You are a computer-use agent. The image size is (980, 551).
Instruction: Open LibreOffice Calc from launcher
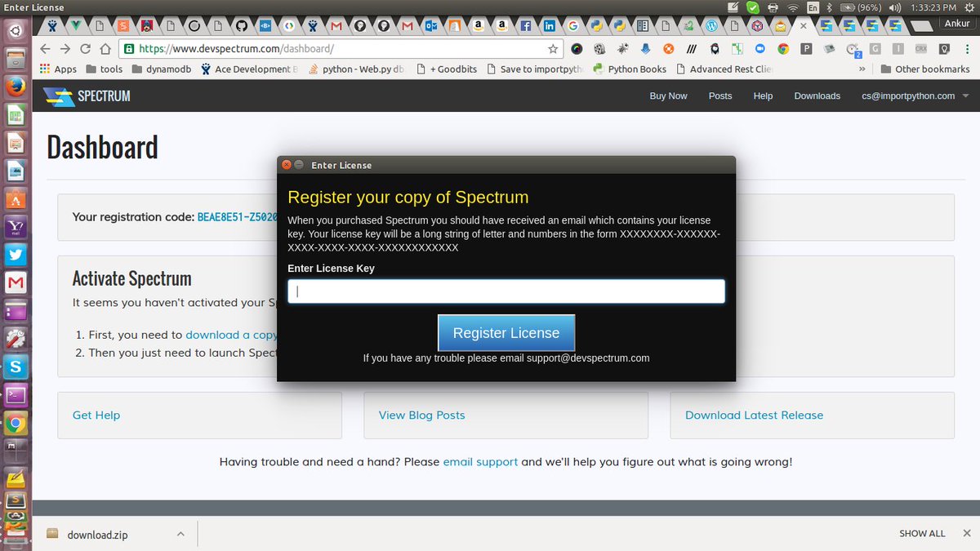[16, 114]
